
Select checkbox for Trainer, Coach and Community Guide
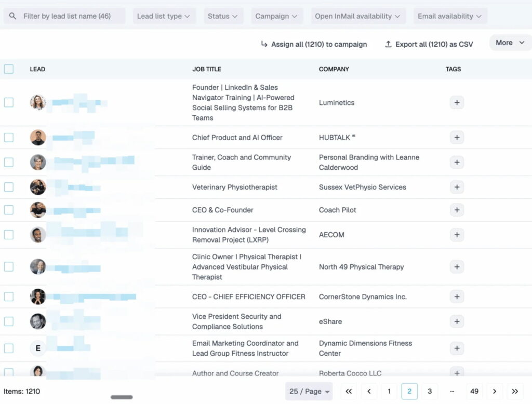tap(9, 162)
